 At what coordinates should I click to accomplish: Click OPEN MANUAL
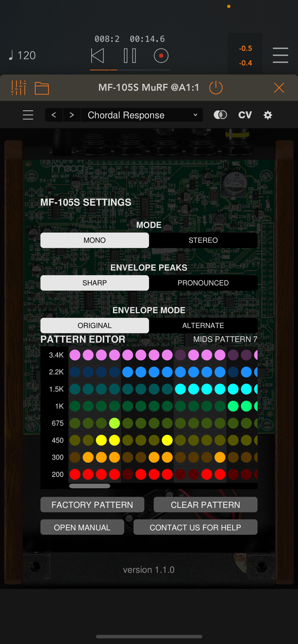click(82, 528)
